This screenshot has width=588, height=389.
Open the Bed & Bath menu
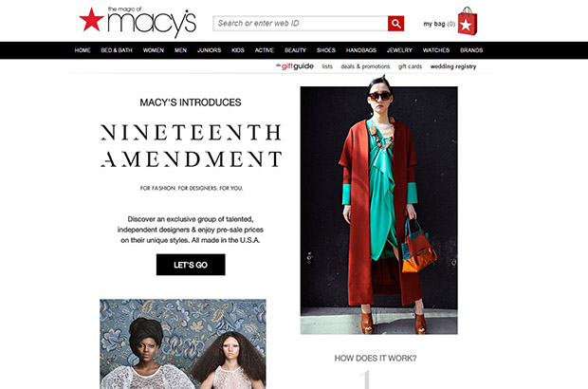pyautogui.click(x=117, y=50)
